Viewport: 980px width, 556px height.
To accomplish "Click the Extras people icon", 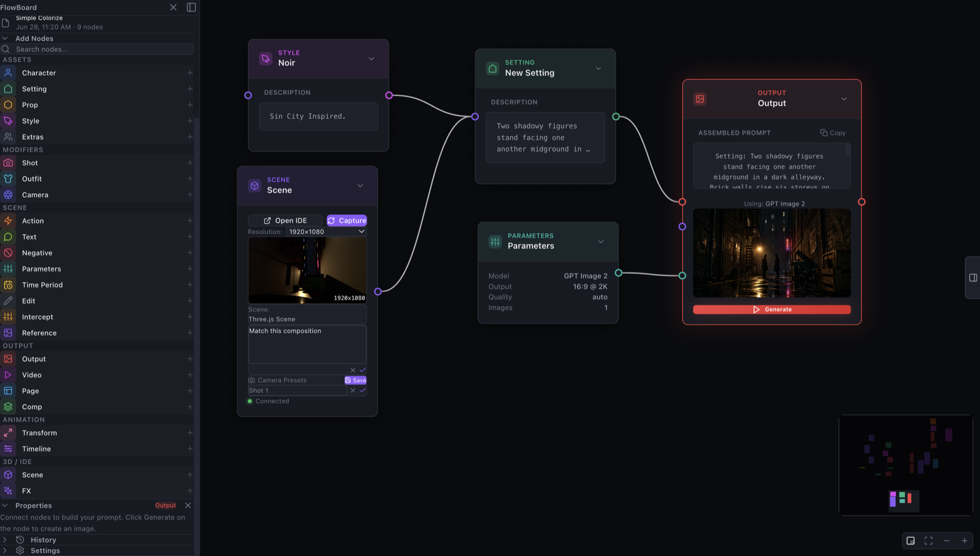I will [8, 137].
